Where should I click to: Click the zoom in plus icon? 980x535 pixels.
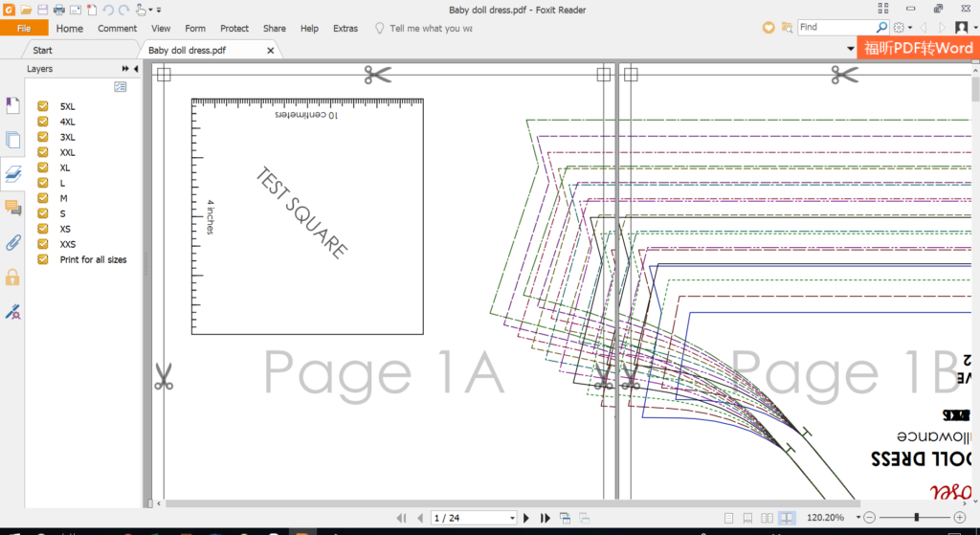click(x=960, y=518)
